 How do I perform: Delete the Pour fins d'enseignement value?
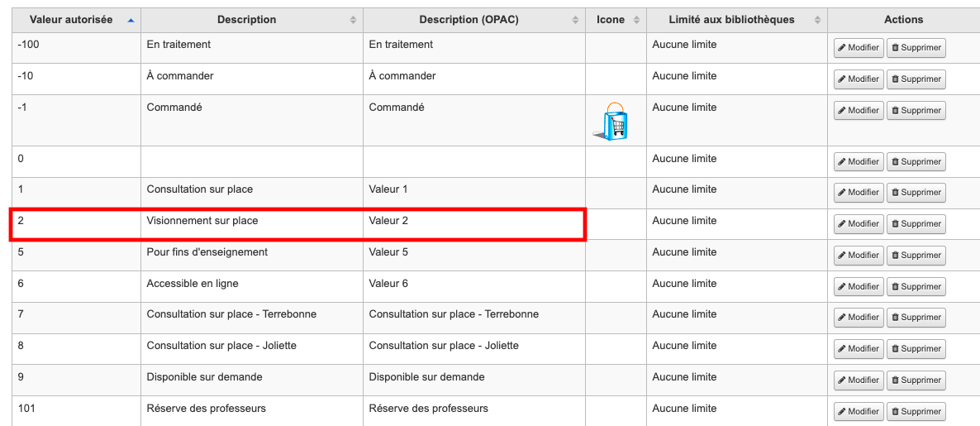[x=916, y=256]
